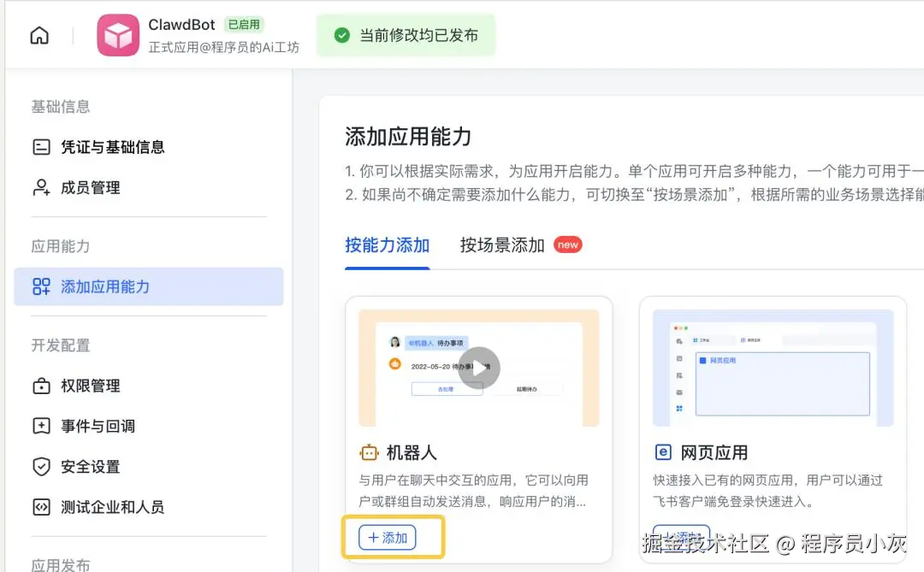This screenshot has width=924, height=572.
Task: Open 安全设置 in the sidebar
Action: coord(149,467)
